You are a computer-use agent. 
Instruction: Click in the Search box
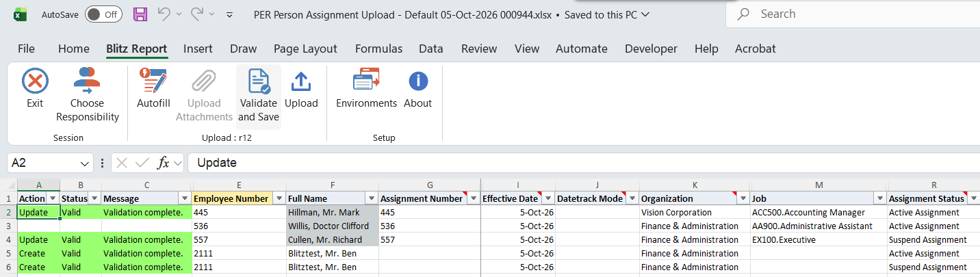click(853, 14)
